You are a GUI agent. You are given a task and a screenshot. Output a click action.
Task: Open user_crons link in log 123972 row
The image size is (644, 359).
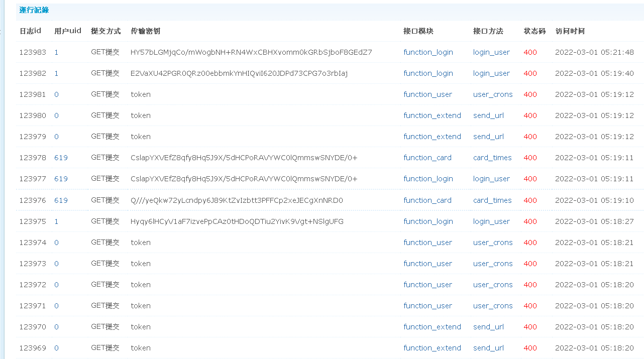tap(493, 285)
